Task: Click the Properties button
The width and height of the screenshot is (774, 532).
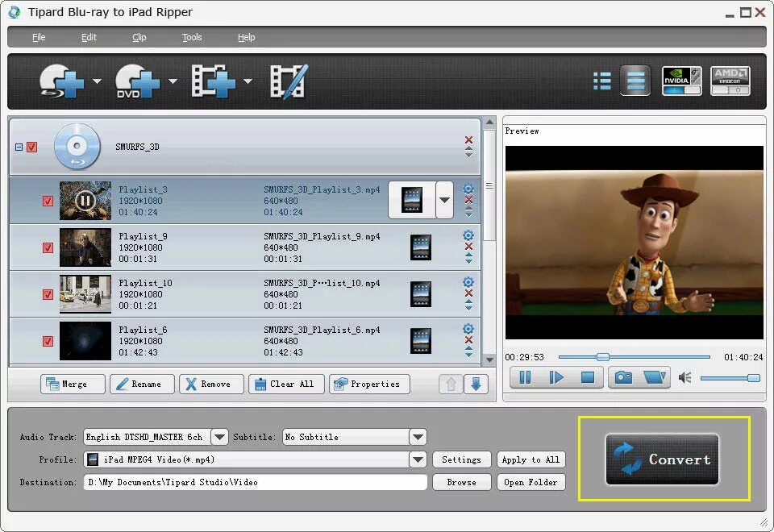Action: [370, 384]
